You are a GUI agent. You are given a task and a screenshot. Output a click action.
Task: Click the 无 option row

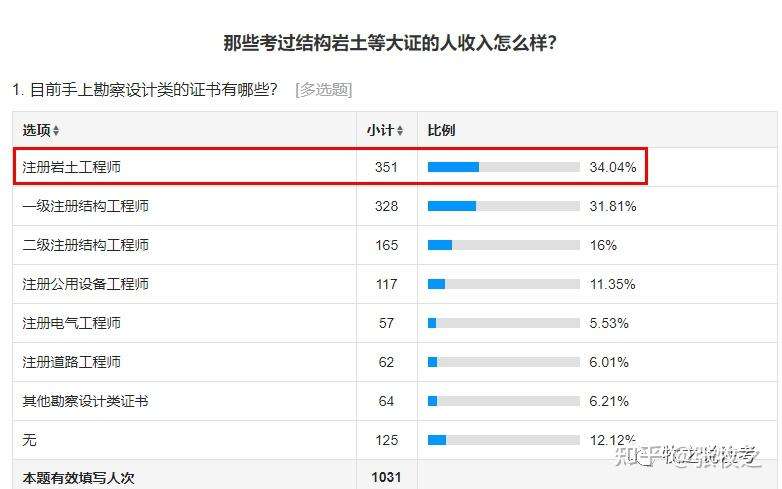click(x=30, y=440)
